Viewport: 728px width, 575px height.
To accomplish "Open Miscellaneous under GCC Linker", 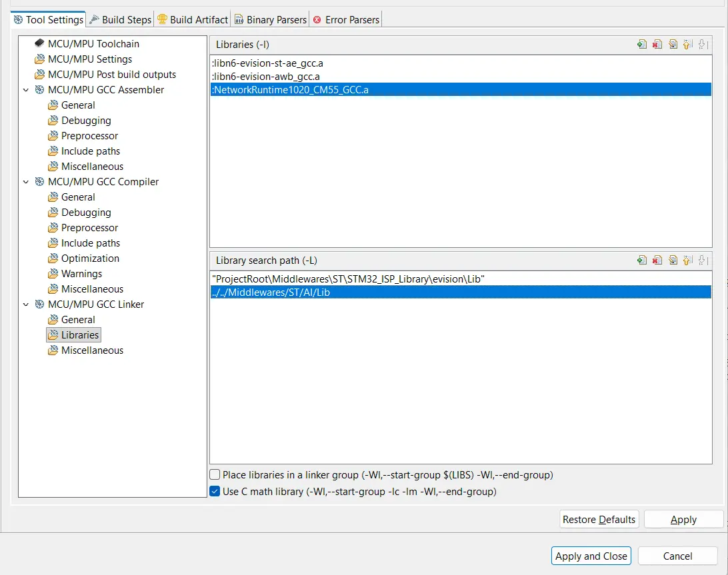I will click(x=93, y=350).
